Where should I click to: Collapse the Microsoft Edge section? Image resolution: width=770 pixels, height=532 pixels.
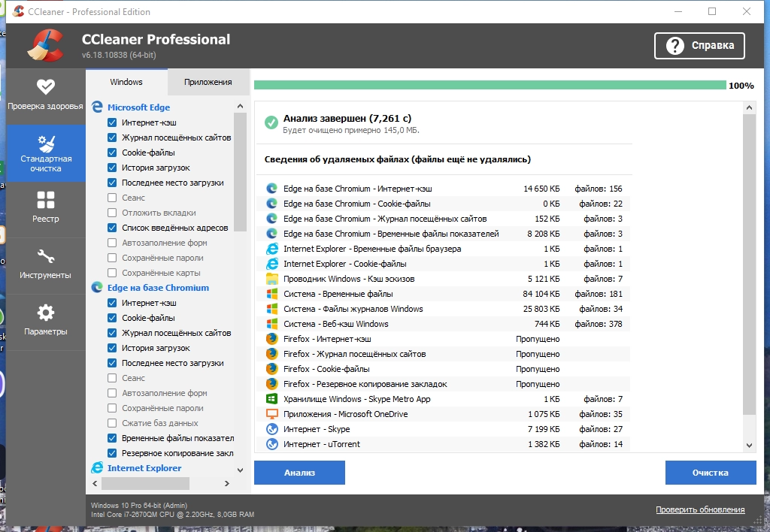point(138,107)
